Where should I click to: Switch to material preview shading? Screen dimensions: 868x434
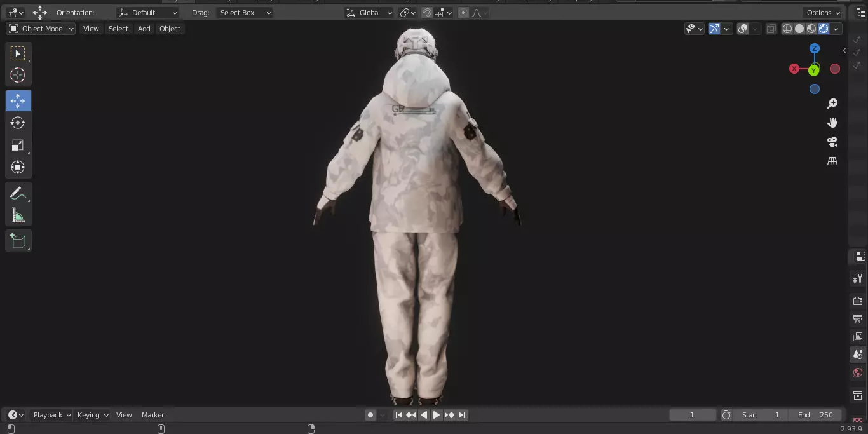click(811, 29)
